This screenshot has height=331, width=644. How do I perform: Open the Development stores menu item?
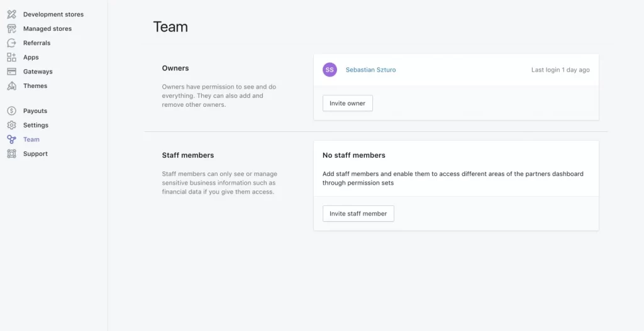coord(53,14)
